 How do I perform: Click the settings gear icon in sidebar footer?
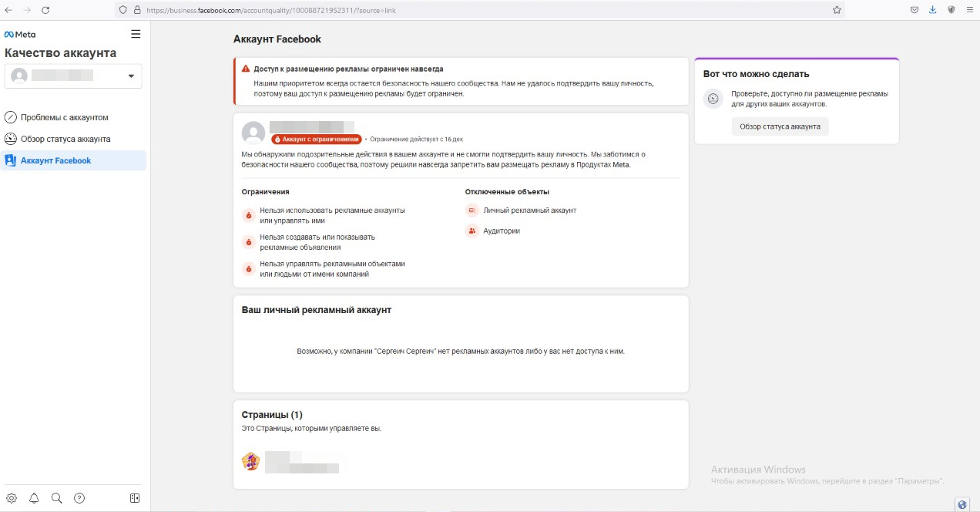(12, 498)
